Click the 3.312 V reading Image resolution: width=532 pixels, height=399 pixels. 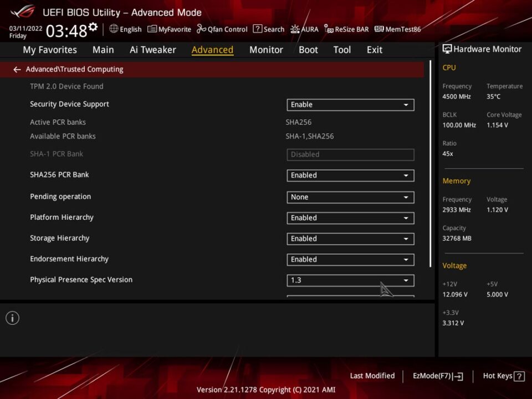453,323
